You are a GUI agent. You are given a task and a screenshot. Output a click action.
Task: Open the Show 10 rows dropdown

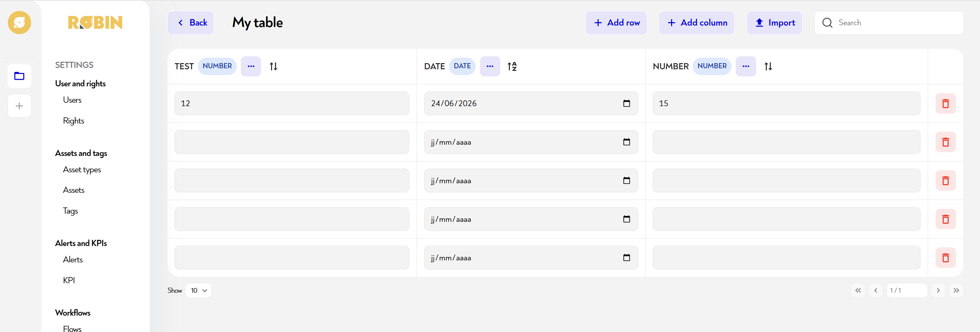pos(198,290)
